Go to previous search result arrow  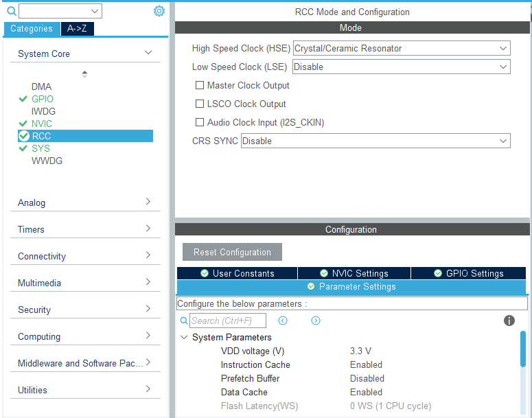[283, 321]
